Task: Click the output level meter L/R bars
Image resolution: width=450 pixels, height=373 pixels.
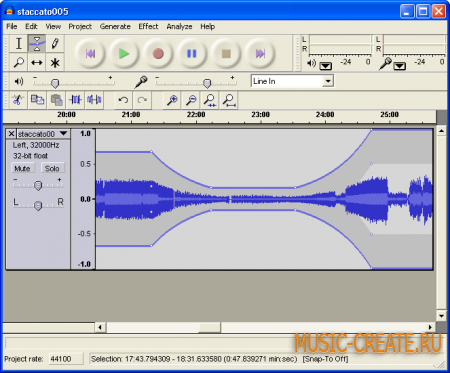Action: [340, 45]
